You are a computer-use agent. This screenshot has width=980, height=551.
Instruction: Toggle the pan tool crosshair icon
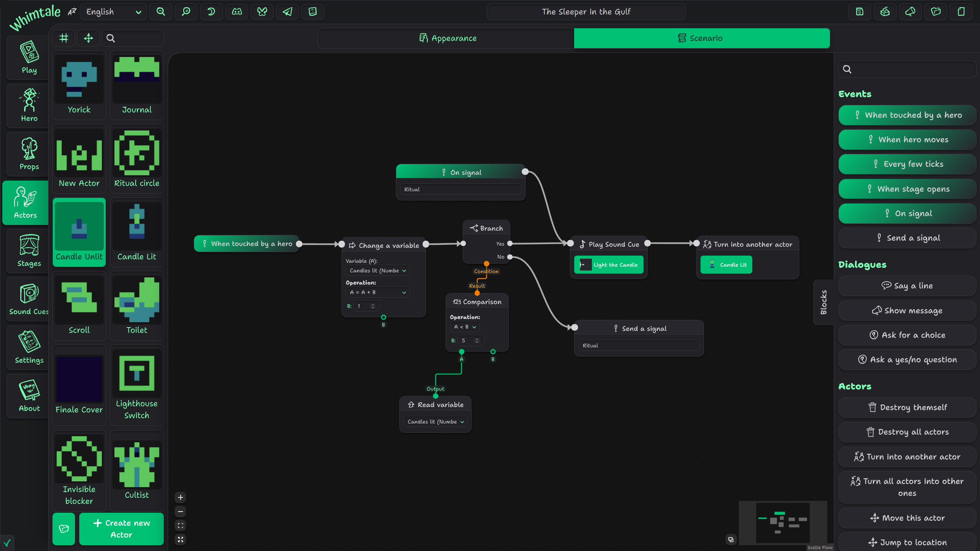(x=88, y=38)
